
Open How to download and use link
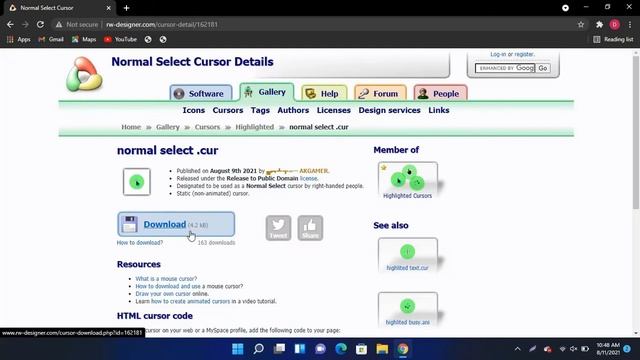click(168, 286)
